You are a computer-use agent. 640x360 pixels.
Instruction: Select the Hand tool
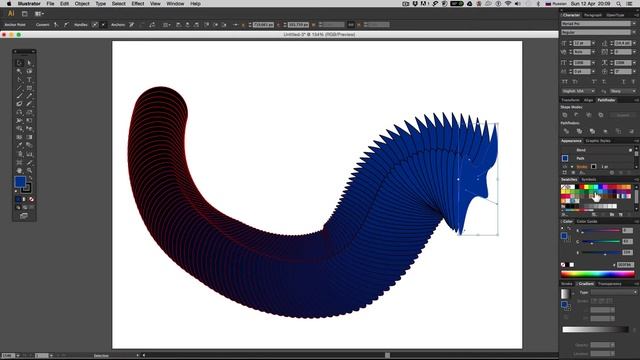tap(19, 171)
